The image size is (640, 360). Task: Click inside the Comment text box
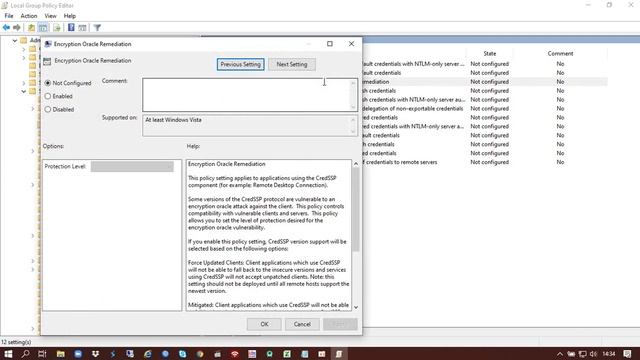pyautogui.click(x=247, y=95)
